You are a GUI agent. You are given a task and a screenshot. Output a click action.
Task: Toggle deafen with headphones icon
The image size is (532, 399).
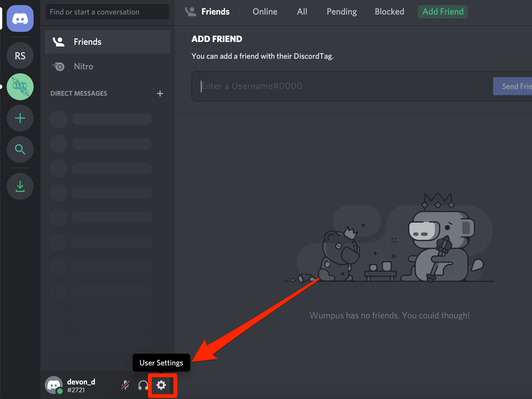pyautogui.click(x=143, y=385)
